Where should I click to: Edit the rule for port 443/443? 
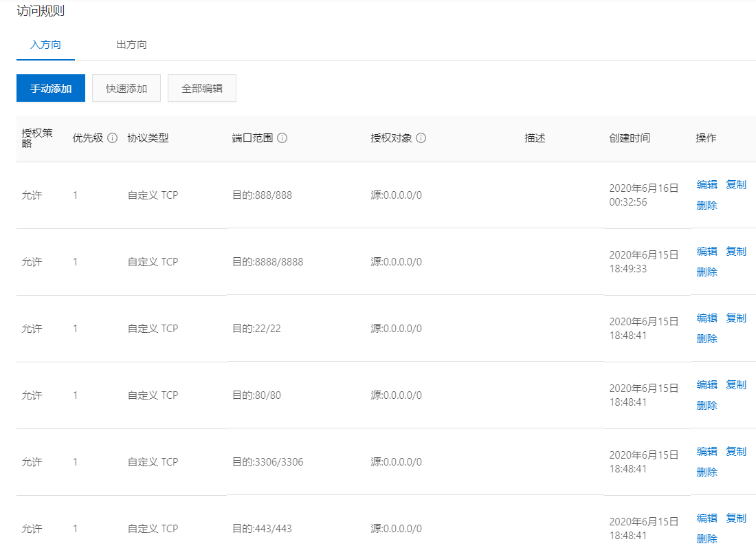coord(707,518)
